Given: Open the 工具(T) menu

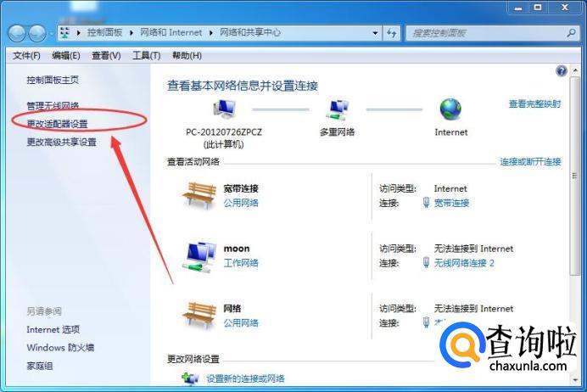Looking at the screenshot, I should coord(147,55).
